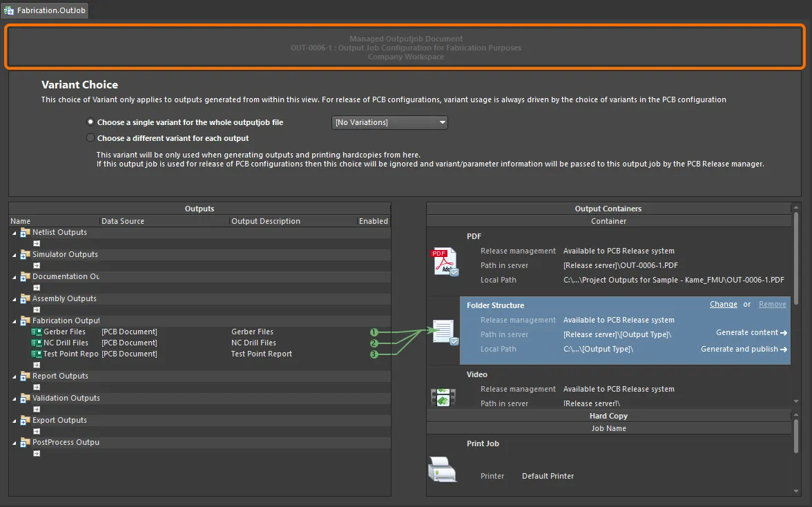Click the PDF container icon
812x507 pixels.
click(x=444, y=263)
